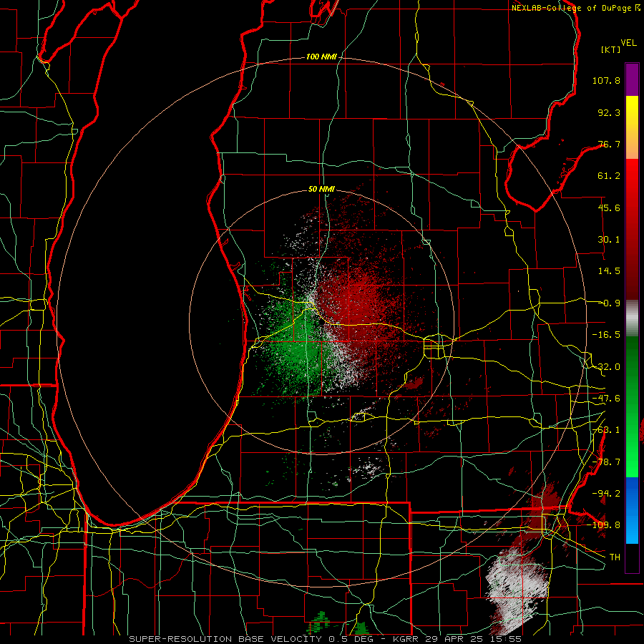This screenshot has width=644, height=644.
Task: Click the -78.7 velocity scale value
Action: pos(606,462)
